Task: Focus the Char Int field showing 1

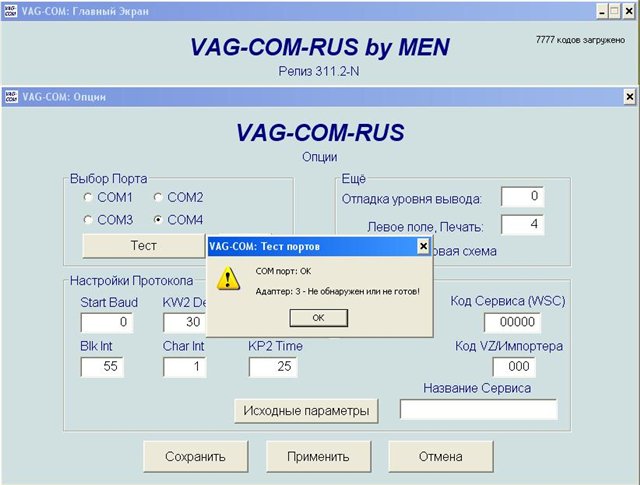Action: pos(184,367)
